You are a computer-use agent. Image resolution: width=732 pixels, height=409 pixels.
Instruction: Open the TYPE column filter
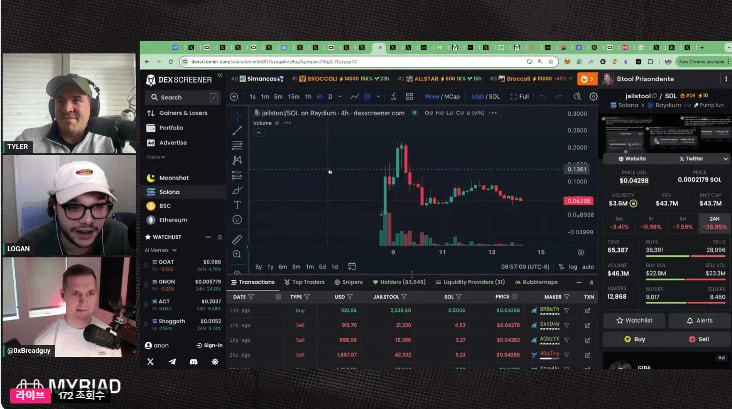click(307, 297)
